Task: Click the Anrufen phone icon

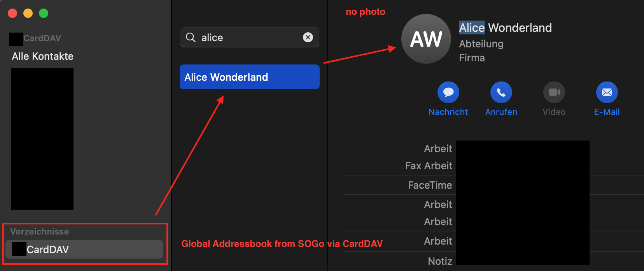Action: [x=501, y=92]
